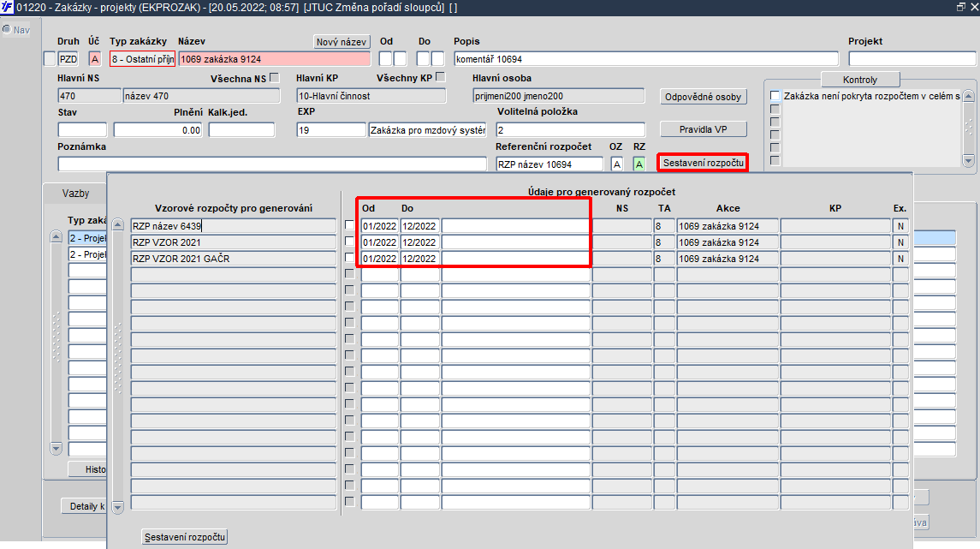The height and width of the screenshot is (549, 980).
Task: Click the up arrow of Vzorové rozpočty scrollbar
Action: click(117, 224)
